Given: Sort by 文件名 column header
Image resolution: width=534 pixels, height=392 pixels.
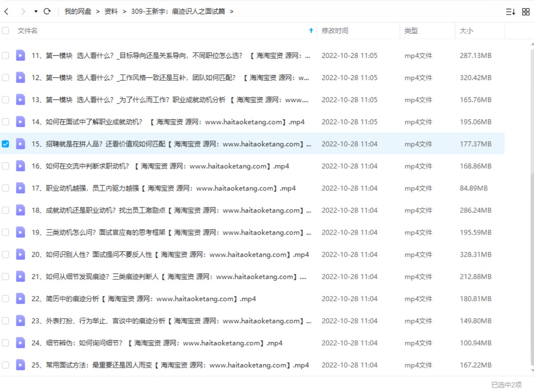Looking at the screenshot, I should 27,30.
